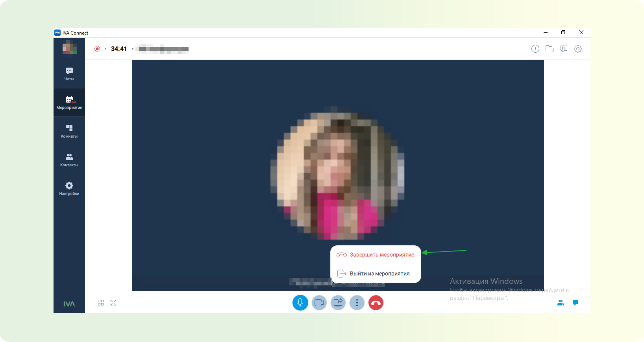
Task: Open the Комнаты section in sidebar
Action: [69, 131]
